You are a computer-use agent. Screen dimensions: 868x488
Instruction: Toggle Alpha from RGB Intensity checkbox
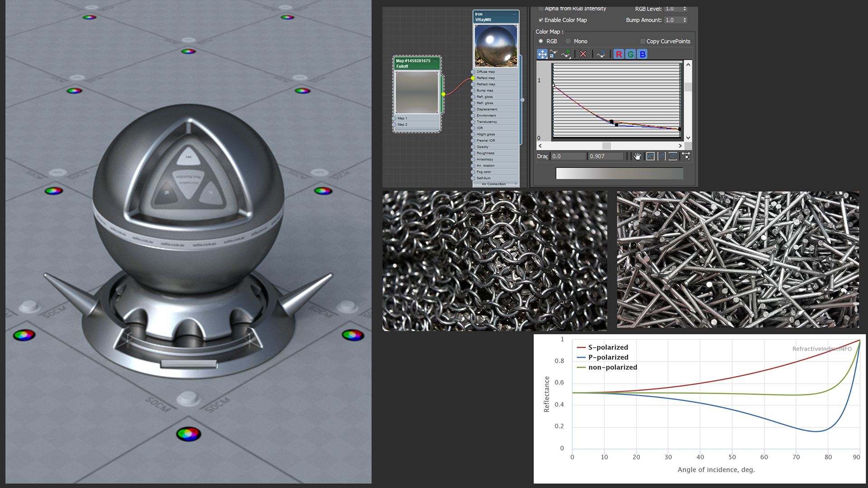541,9
